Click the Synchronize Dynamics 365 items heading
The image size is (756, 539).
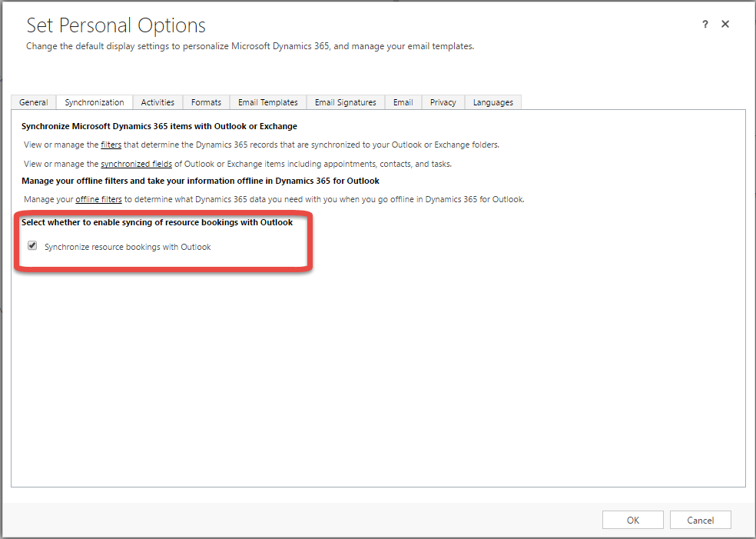pos(159,126)
